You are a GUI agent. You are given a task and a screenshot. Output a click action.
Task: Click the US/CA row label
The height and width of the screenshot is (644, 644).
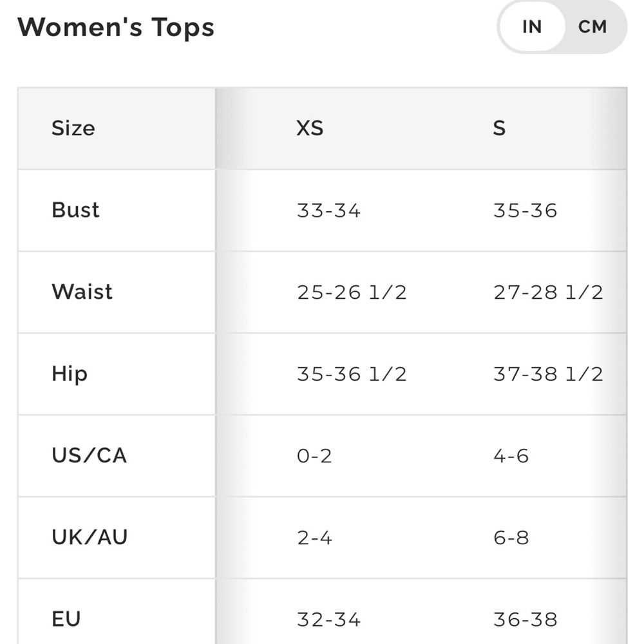(x=89, y=455)
